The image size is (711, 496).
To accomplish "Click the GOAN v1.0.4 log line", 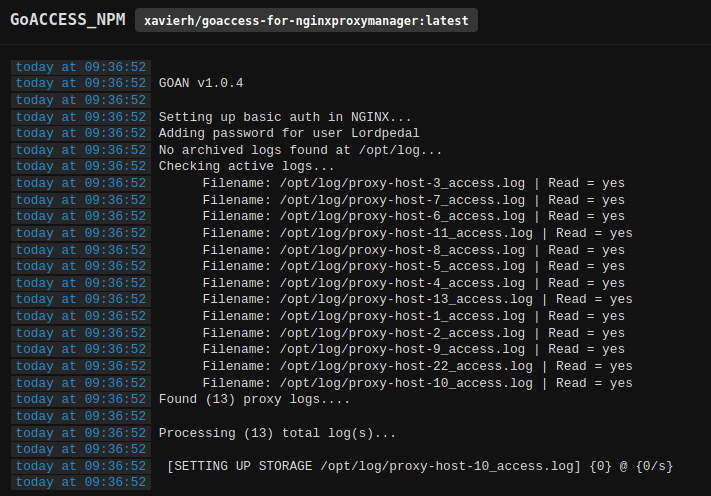I will point(200,83).
